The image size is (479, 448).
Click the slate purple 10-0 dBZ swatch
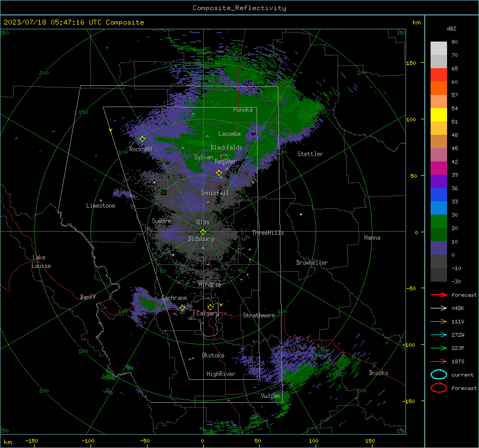(439, 248)
